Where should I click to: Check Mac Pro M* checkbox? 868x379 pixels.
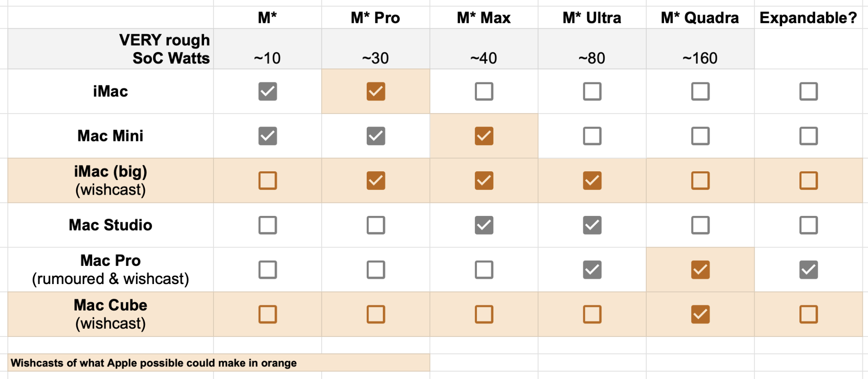(267, 270)
